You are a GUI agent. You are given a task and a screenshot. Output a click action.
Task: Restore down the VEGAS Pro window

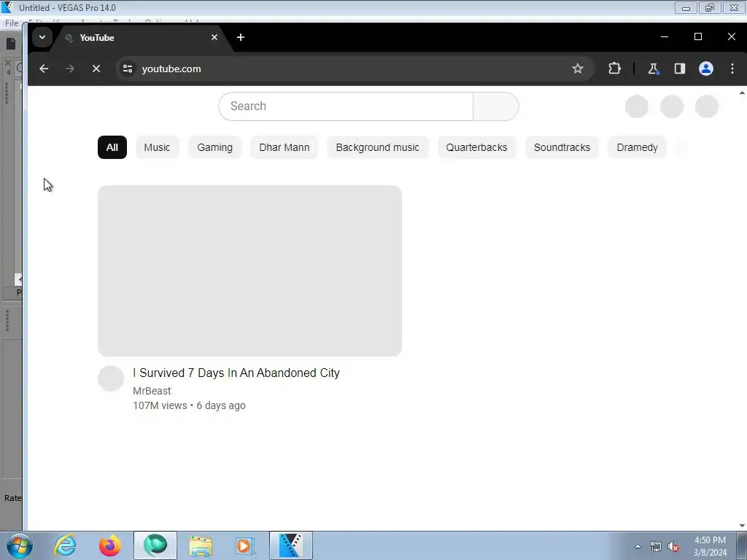pyautogui.click(x=710, y=8)
